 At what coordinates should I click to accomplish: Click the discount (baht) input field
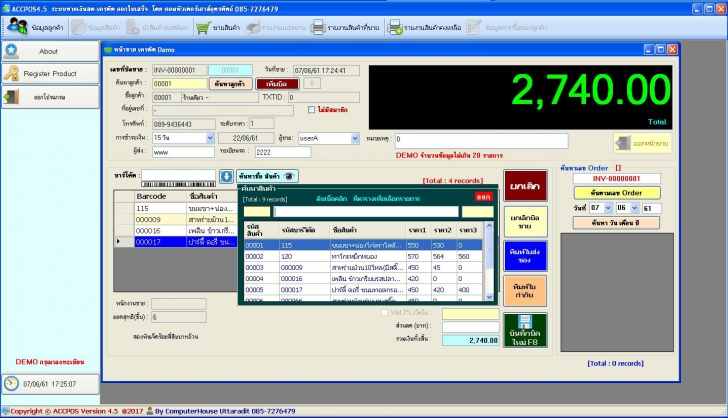[470, 327]
